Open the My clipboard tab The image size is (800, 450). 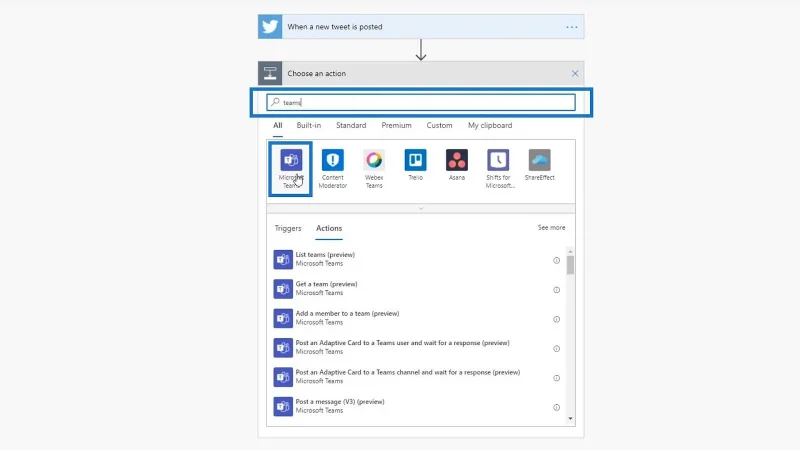tap(490, 125)
